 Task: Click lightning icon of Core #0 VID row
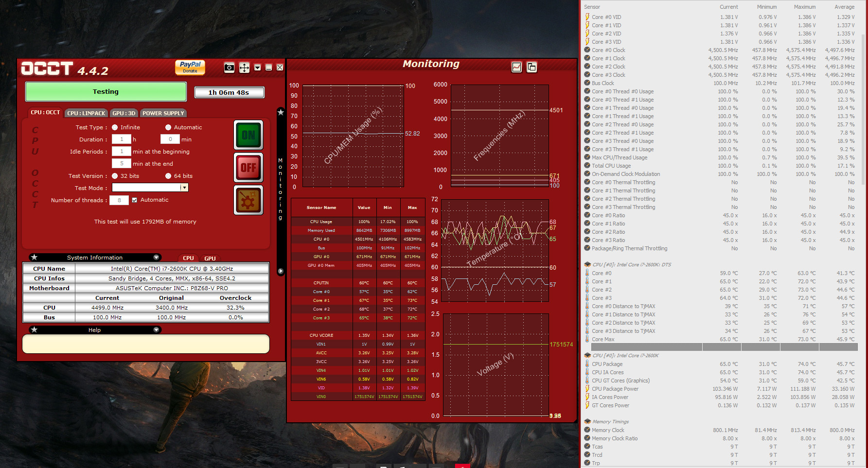pos(587,17)
